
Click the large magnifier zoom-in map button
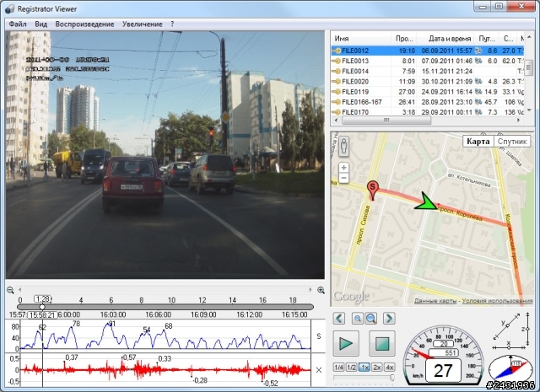click(371, 319)
